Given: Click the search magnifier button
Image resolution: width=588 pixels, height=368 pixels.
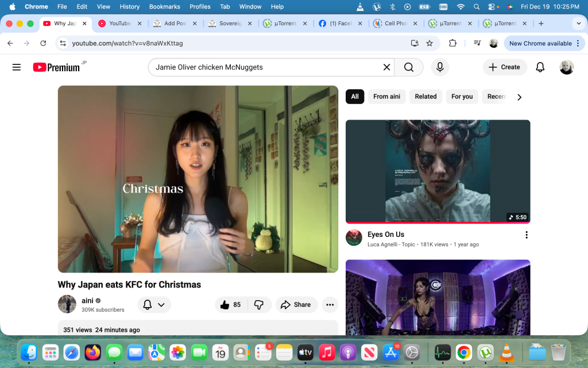Looking at the screenshot, I should (x=409, y=67).
